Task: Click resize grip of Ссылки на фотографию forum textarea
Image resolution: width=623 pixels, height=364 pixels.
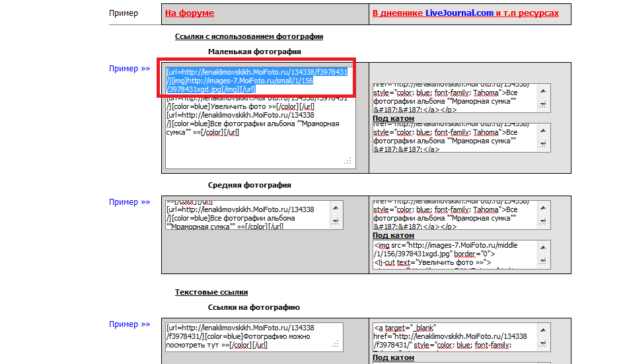Action: point(336,344)
